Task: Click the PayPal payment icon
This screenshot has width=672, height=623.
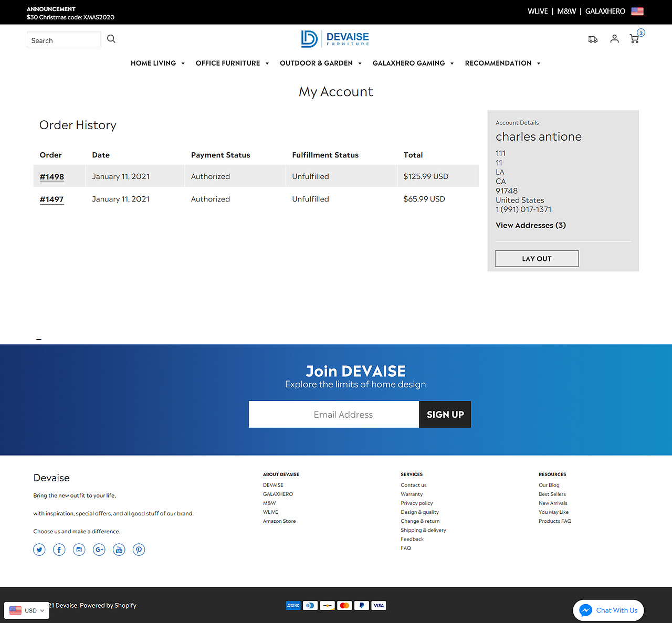Action: click(x=361, y=606)
